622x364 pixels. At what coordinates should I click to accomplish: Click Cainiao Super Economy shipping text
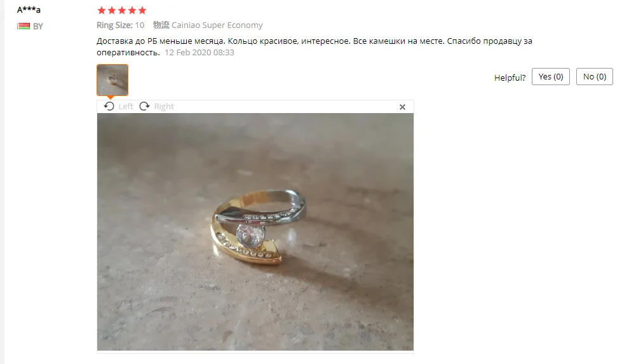tap(217, 25)
